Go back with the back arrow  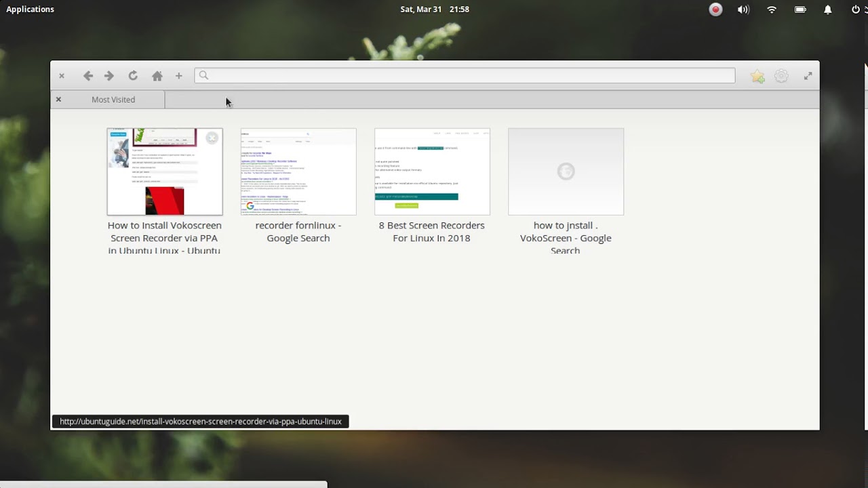[x=88, y=76]
